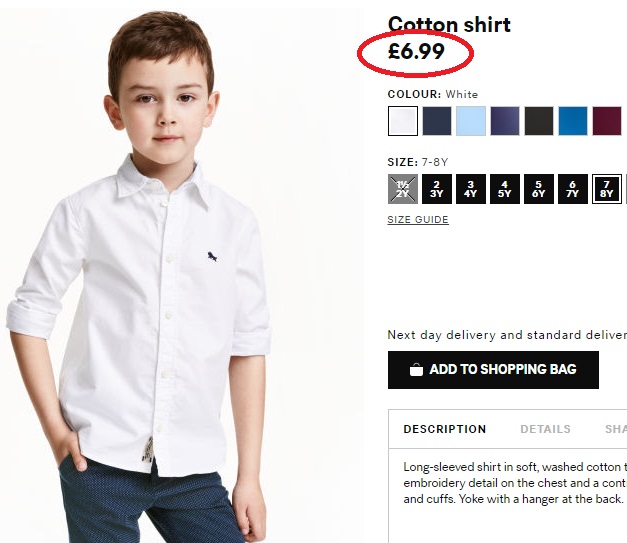The width and height of the screenshot is (627, 543).
Task: Select size 6-7Y
Action: (x=573, y=189)
